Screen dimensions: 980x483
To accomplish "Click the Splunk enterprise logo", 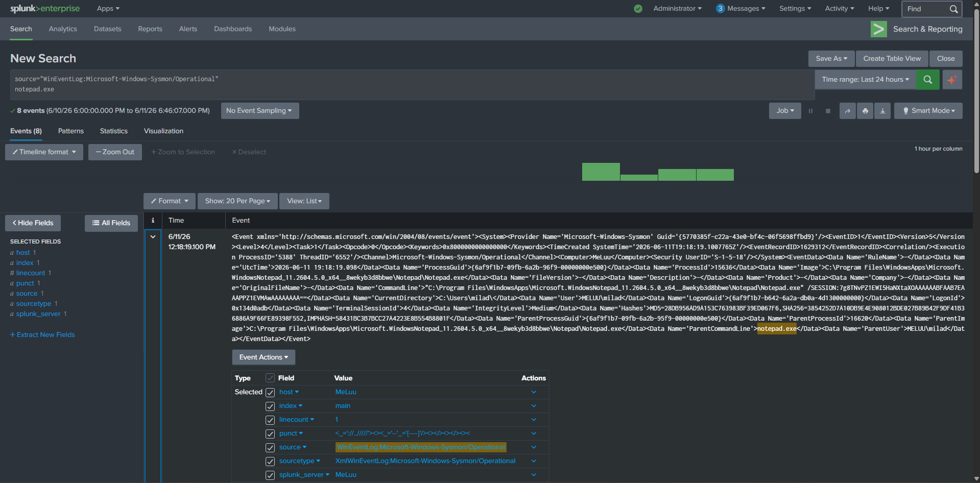I will [45, 9].
